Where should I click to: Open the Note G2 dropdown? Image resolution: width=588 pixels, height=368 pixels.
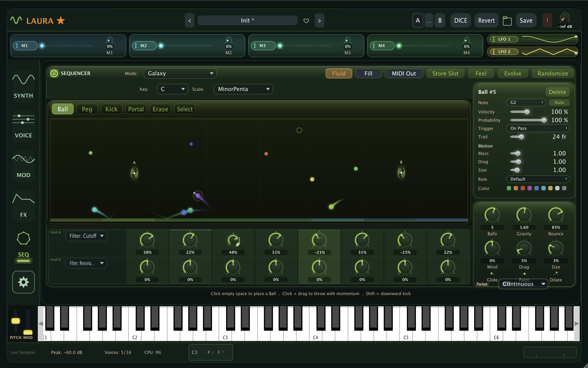526,103
